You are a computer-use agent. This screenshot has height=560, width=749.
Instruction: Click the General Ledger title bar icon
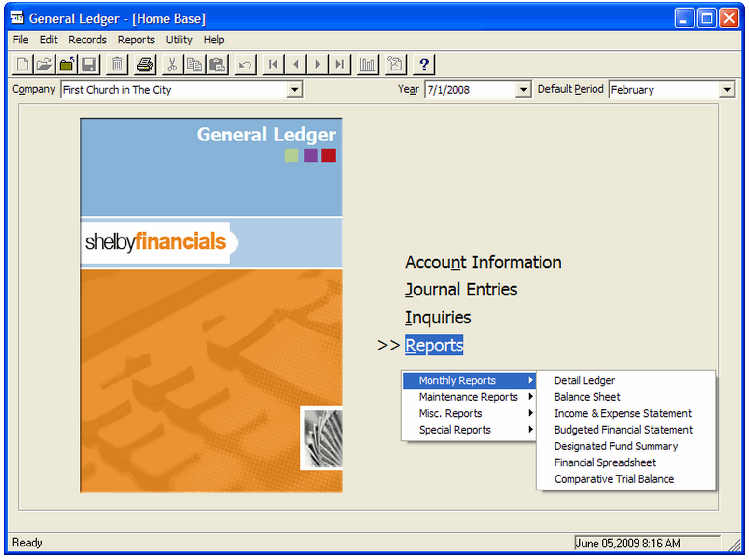click(x=17, y=18)
